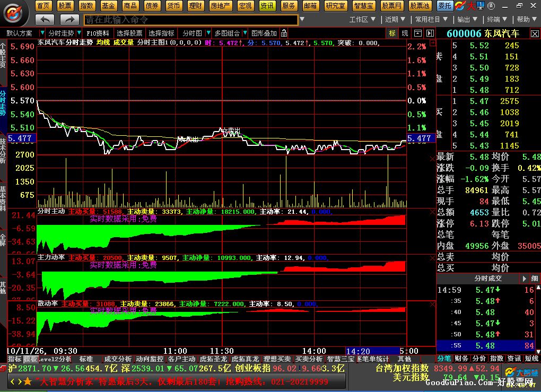Toggle 成交量 volume legend
Viewport: 541px width, 392px height.
pos(123,42)
